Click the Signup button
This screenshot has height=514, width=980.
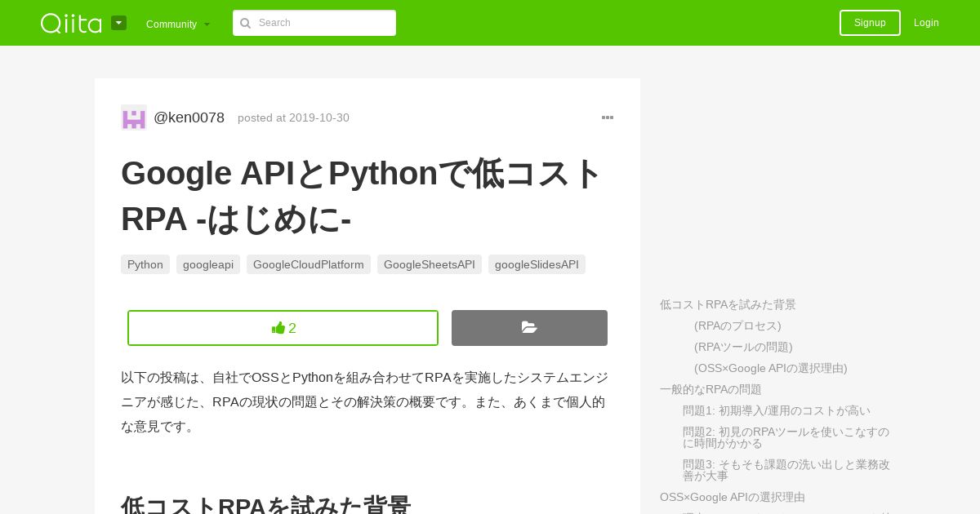[870, 23]
